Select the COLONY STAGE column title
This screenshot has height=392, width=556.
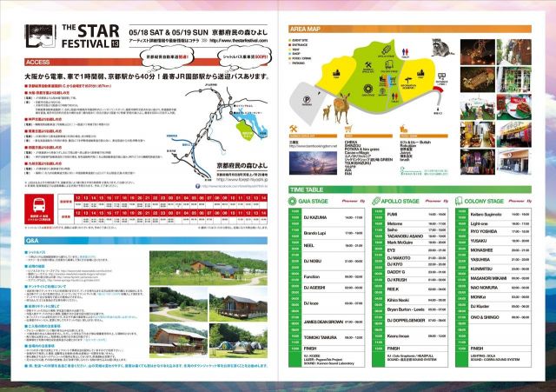pos(484,201)
